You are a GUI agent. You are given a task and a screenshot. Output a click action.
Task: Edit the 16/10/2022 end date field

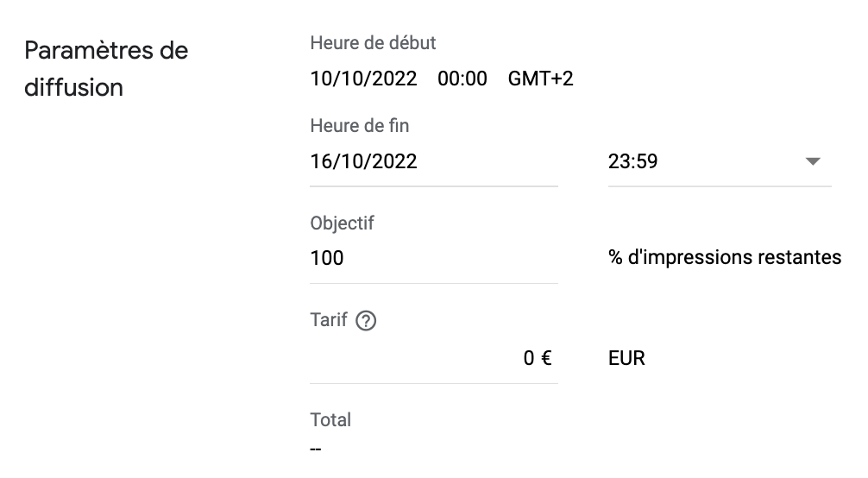point(433,161)
